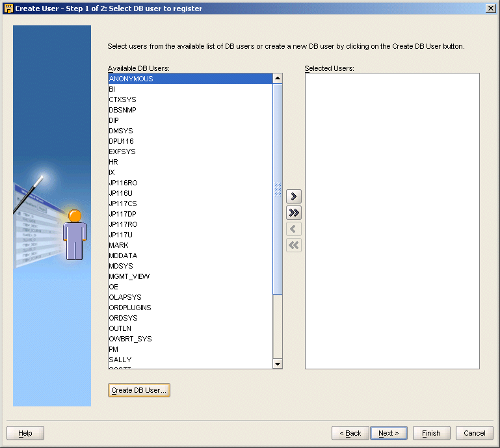The width and height of the screenshot is (500, 448).
Task: Select the IX user
Action: point(191,172)
